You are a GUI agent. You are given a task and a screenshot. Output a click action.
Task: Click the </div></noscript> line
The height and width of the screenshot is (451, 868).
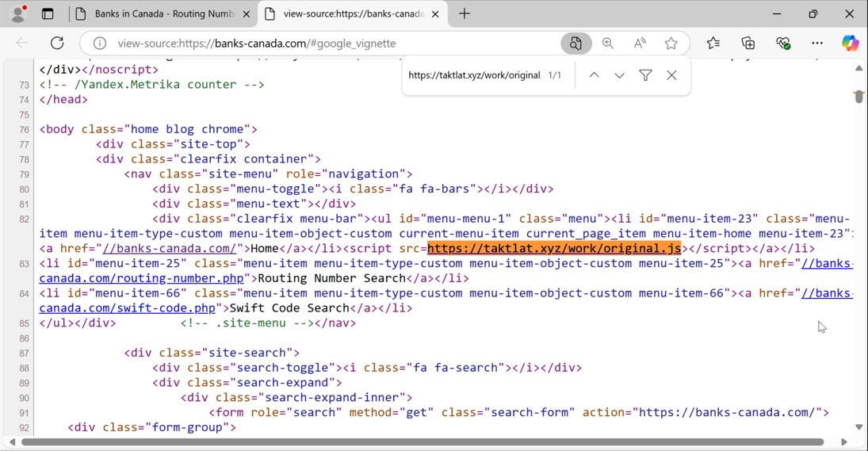[98, 70]
